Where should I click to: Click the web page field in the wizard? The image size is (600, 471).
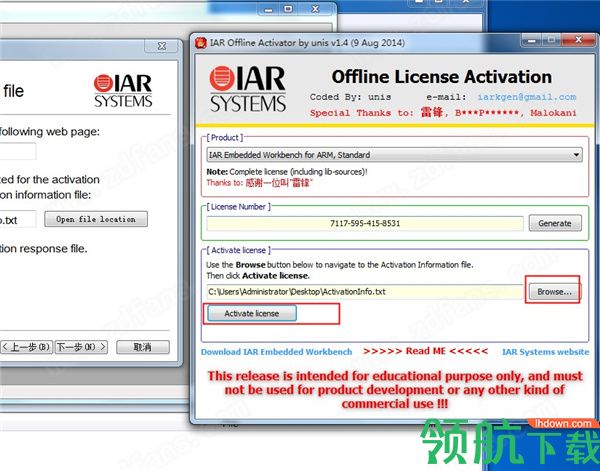point(18,152)
